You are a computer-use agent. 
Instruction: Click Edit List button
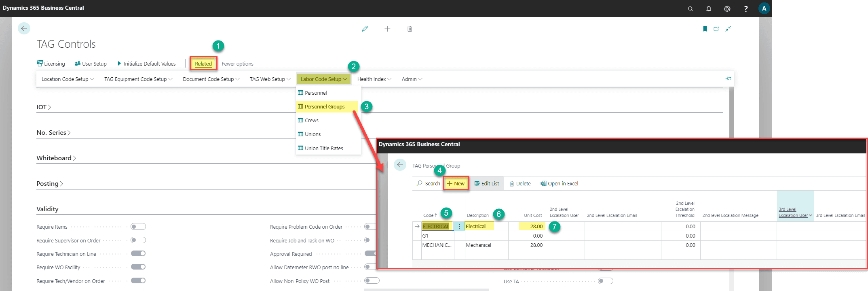coord(487,183)
